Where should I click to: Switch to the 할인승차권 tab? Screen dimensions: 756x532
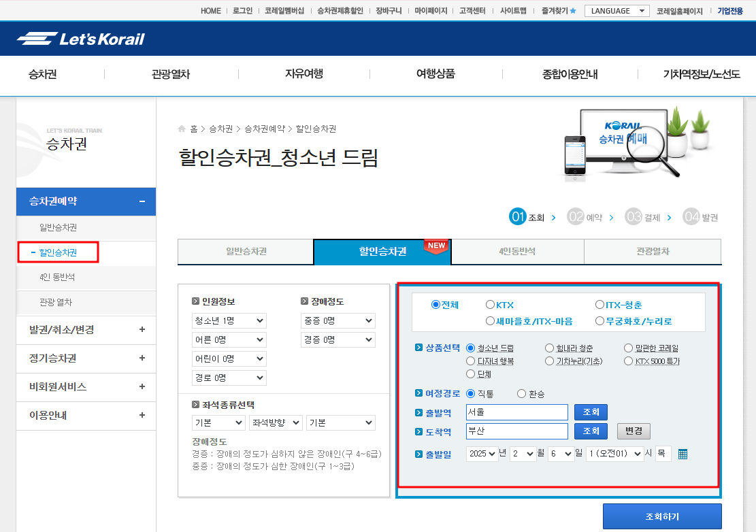[382, 252]
